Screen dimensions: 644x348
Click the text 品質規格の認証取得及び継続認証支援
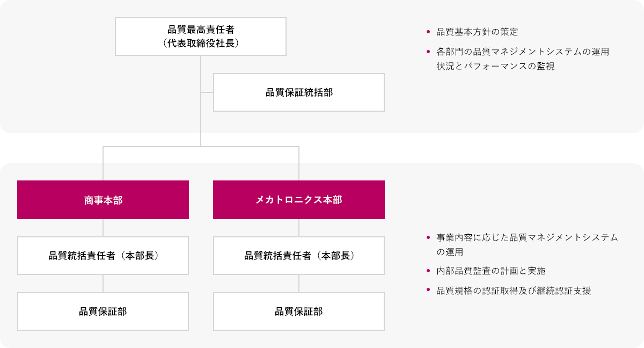pyautogui.click(x=514, y=291)
